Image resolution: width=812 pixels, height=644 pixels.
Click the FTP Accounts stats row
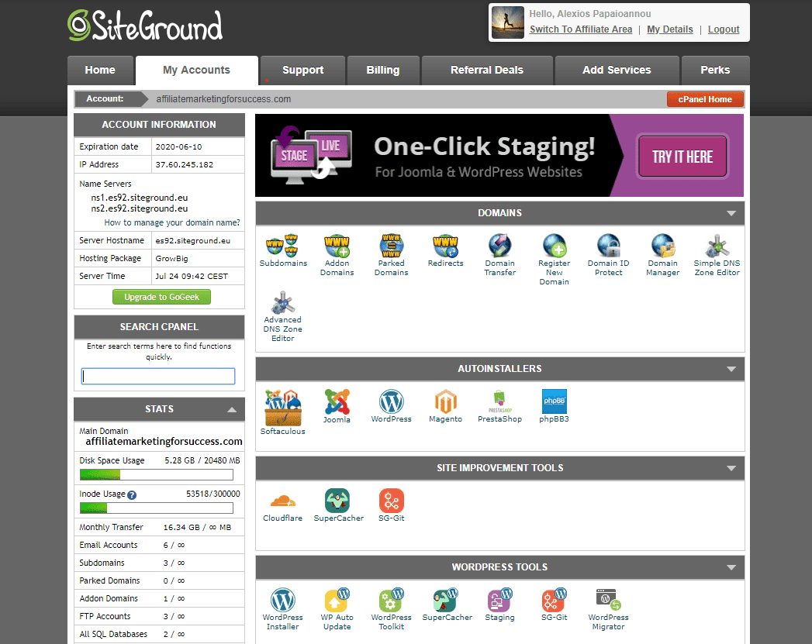point(159,617)
